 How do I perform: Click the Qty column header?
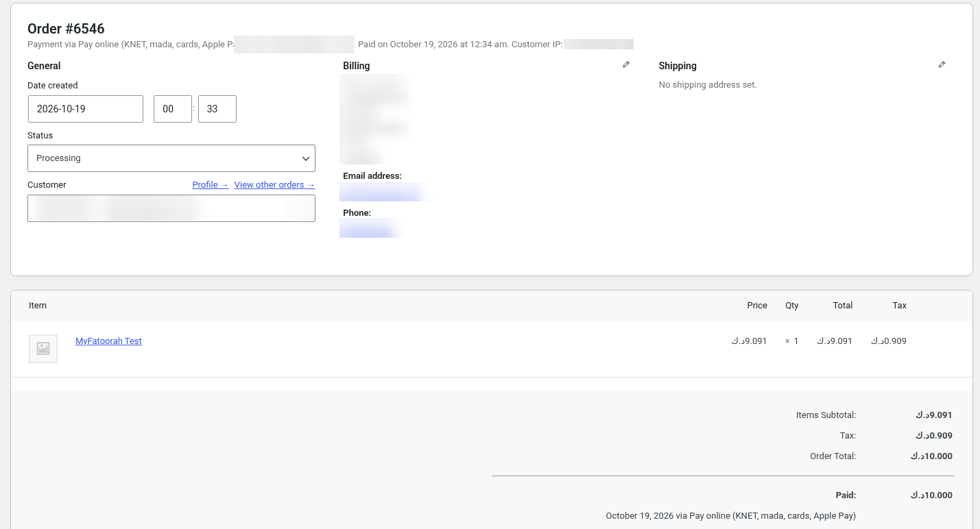point(792,306)
